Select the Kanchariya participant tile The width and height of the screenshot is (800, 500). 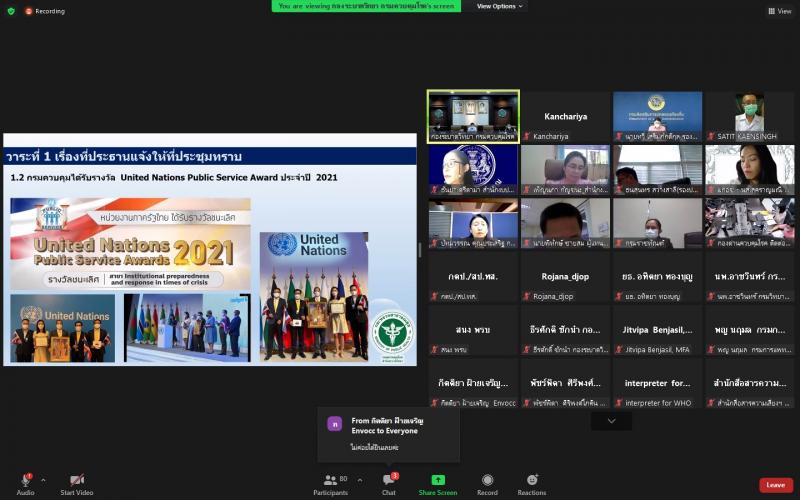(x=565, y=116)
